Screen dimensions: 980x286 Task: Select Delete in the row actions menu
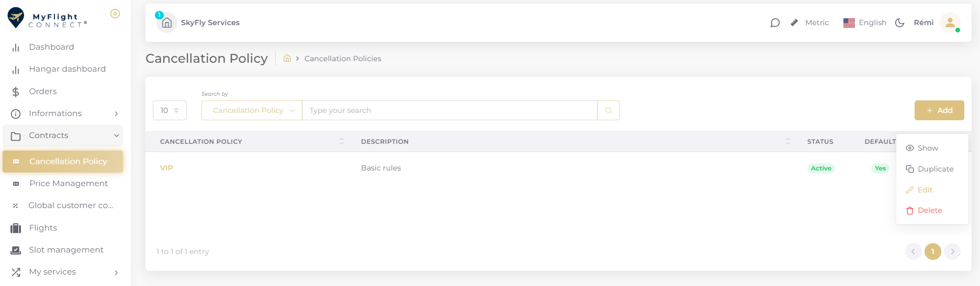pyautogui.click(x=924, y=210)
